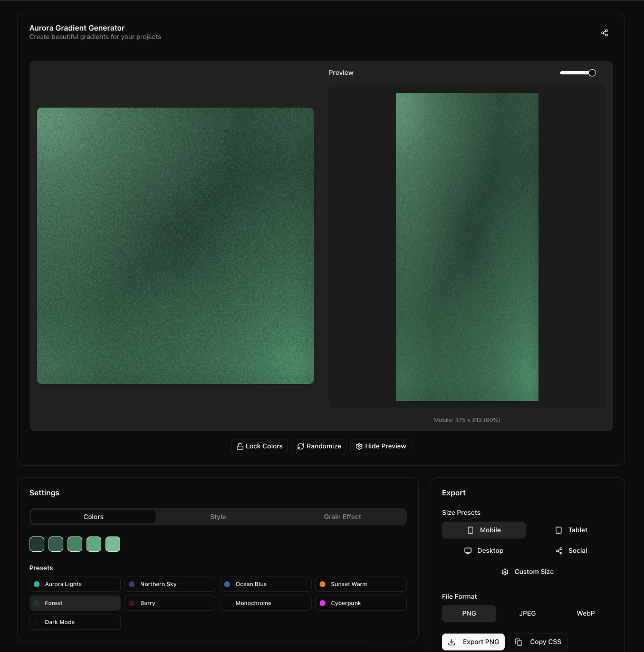The width and height of the screenshot is (644, 652).
Task: Open the Grain Effect tab
Action: pos(342,517)
